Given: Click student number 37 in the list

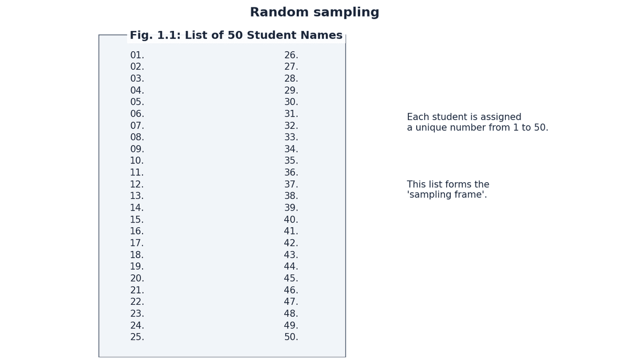Looking at the screenshot, I should click(x=291, y=184).
